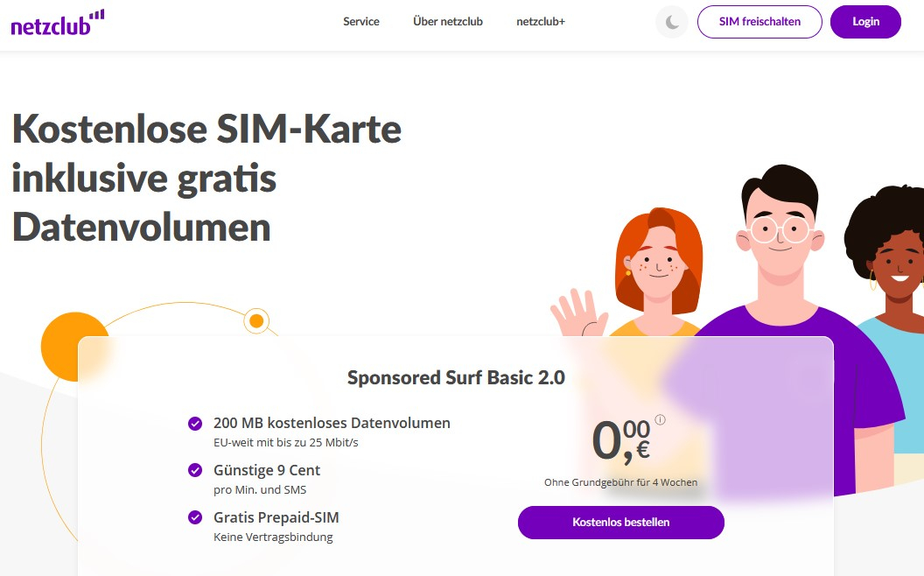
Task: Click the SIM freischalten button
Action: coord(759,22)
